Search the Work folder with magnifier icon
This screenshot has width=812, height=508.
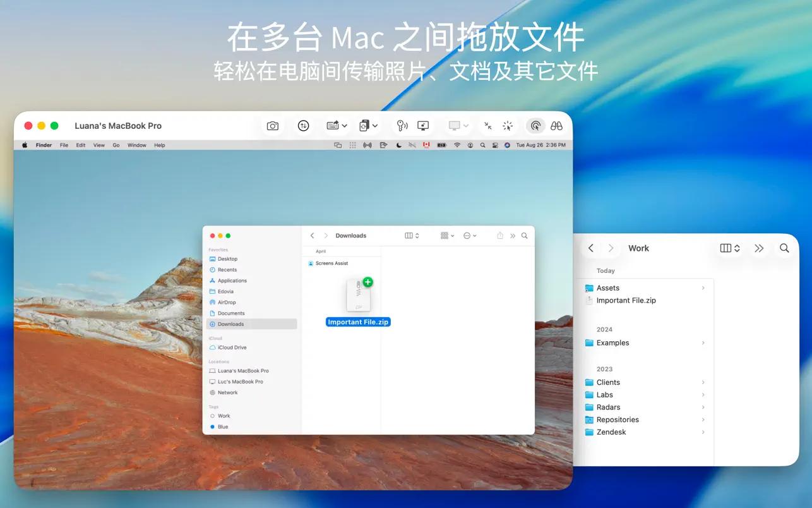784,248
